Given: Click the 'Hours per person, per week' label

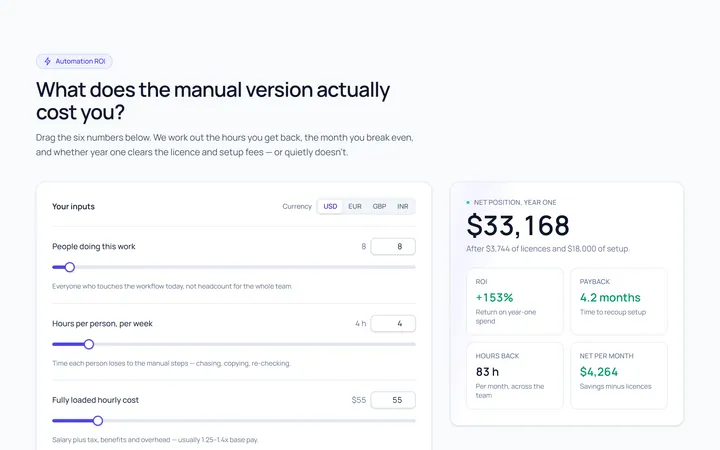Looking at the screenshot, I should (102, 324).
